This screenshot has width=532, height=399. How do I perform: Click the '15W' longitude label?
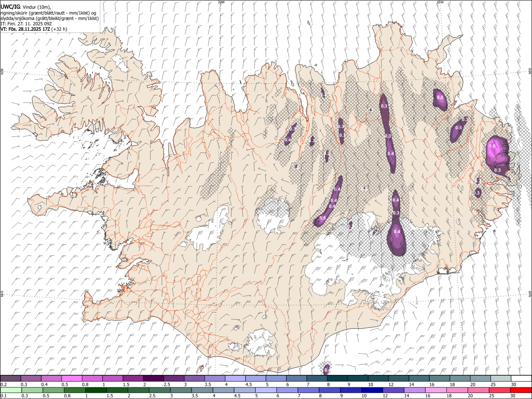click(x=440, y=2)
